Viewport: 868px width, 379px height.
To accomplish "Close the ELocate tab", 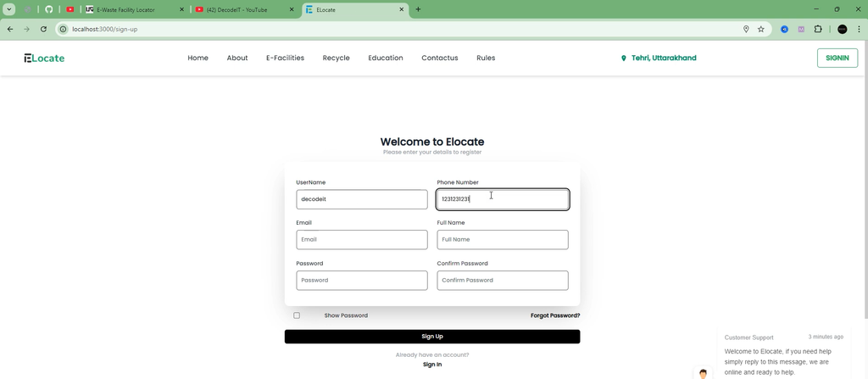I will click(x=401, y=9).
